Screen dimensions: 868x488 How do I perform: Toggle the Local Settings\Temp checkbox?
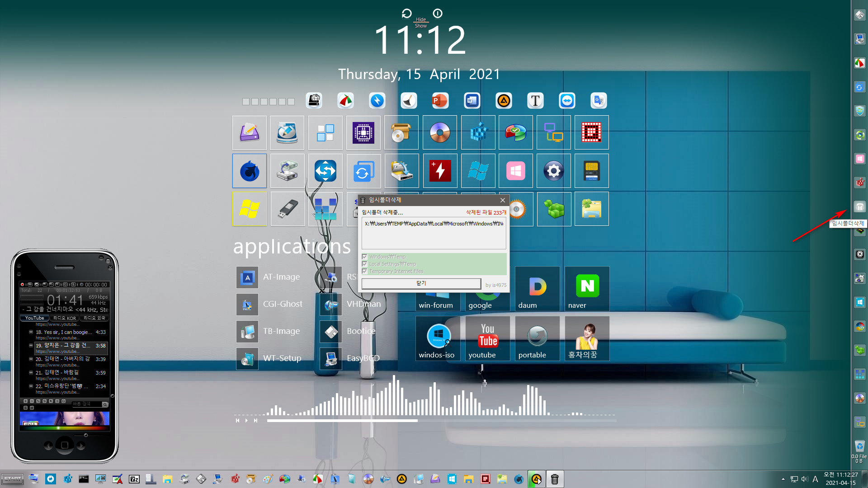(364, 264)
